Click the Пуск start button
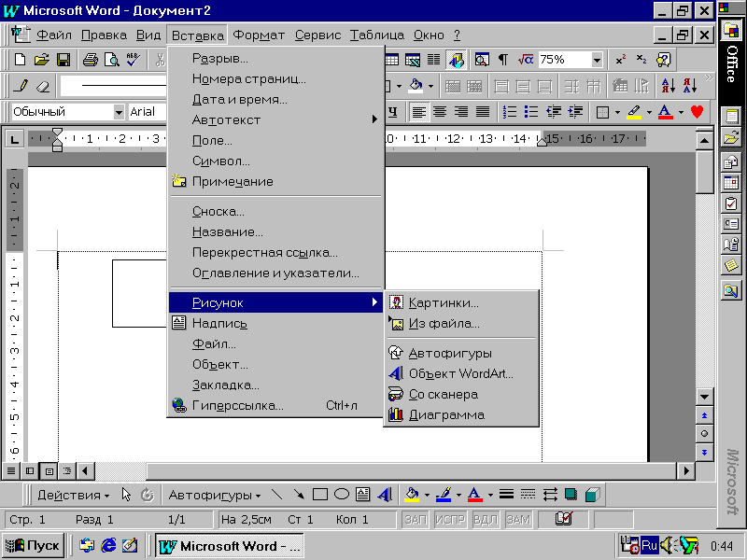Image resolution: width=747 pixels, height=560 pixels. pos(33,545)
